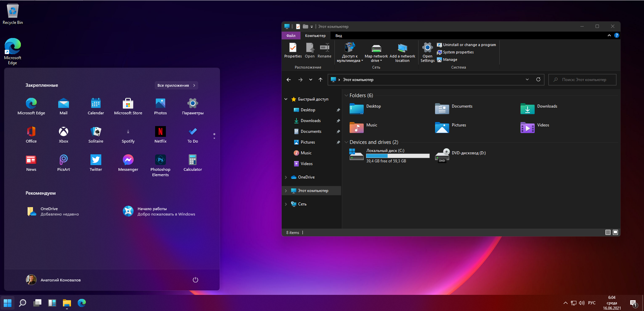Launch PicsArt from pinned apps
The width and height of the screenshot is (644, 311).
click(x=64, y=163)
